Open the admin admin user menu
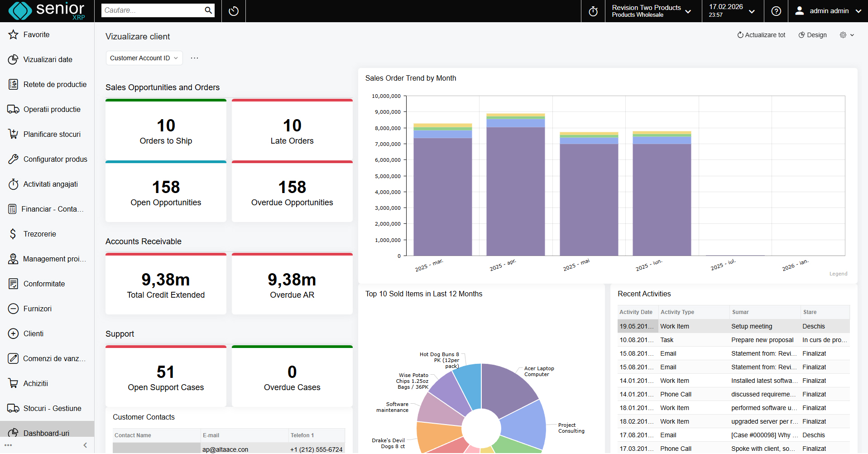This screenshot has width=868, height=454. pos(828,11)
